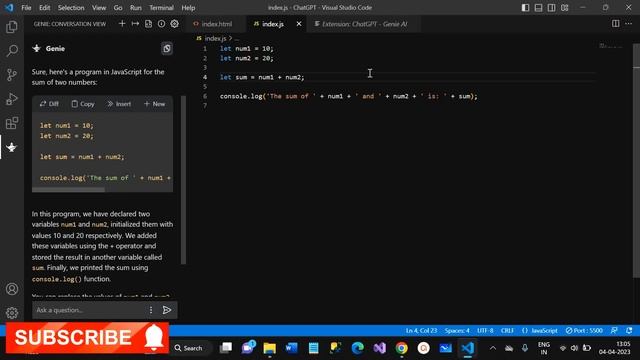Open the Terminal menu
The width and height of the screenshot is (640, 360).
pyautogui.click(x=161, y=8)
